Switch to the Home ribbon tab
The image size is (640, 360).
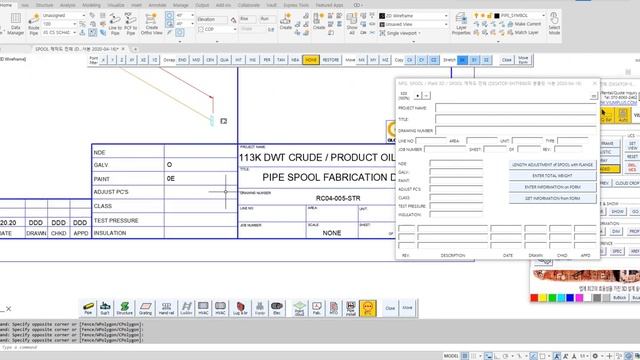[x=6, y=5]
